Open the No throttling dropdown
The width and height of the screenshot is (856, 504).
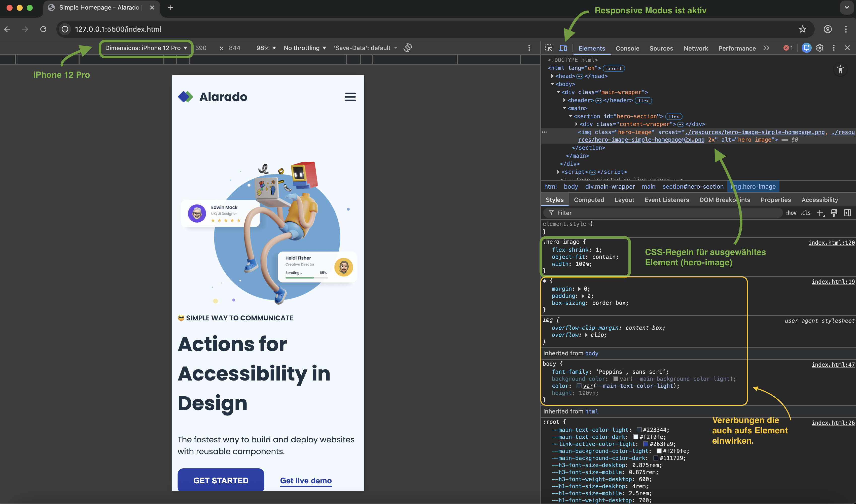305,48
